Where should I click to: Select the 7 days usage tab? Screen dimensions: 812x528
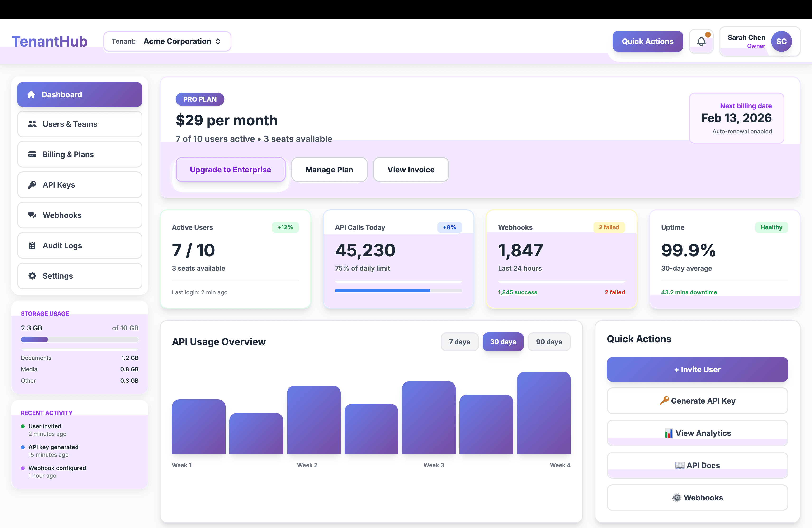point(460,342)
